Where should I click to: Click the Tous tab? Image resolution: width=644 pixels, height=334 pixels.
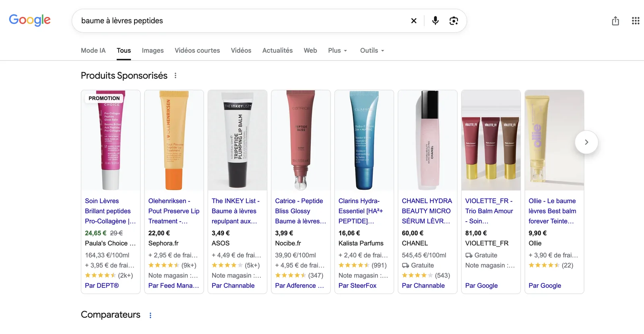click(124, 50)
